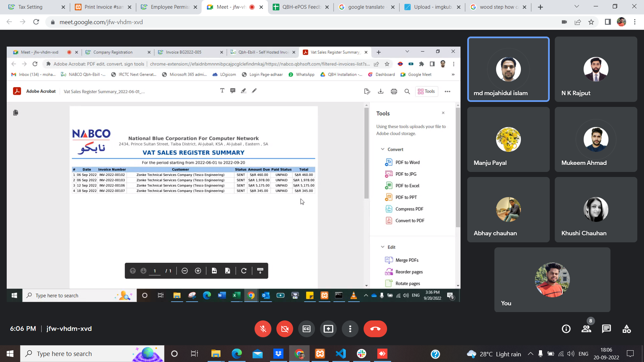Select md mojahidul islam's video tile
The height and width of the screenshot is (362, 644).
tap(508, 69)
